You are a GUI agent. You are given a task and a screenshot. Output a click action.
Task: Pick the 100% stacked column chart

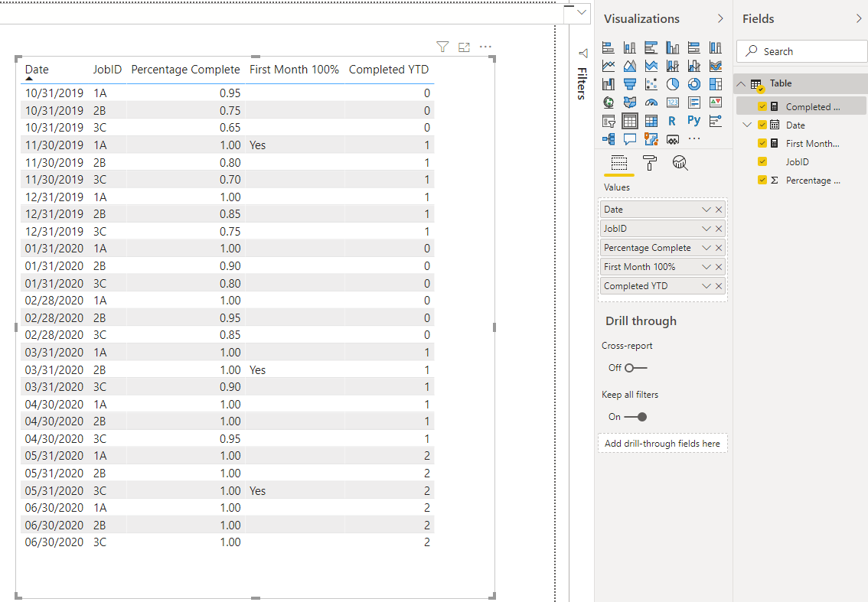(715, 47)
